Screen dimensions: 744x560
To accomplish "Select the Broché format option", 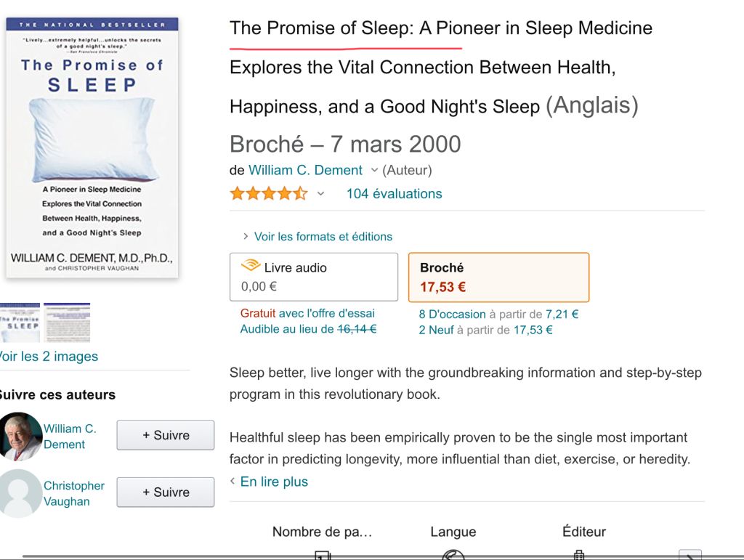I will pyautogui.click(x=498, y=277).
